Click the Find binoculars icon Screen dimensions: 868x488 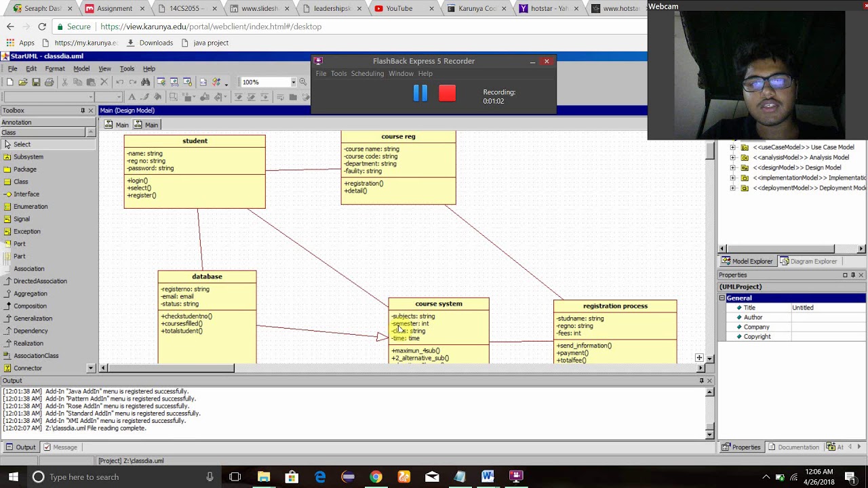tap(145, 82)
